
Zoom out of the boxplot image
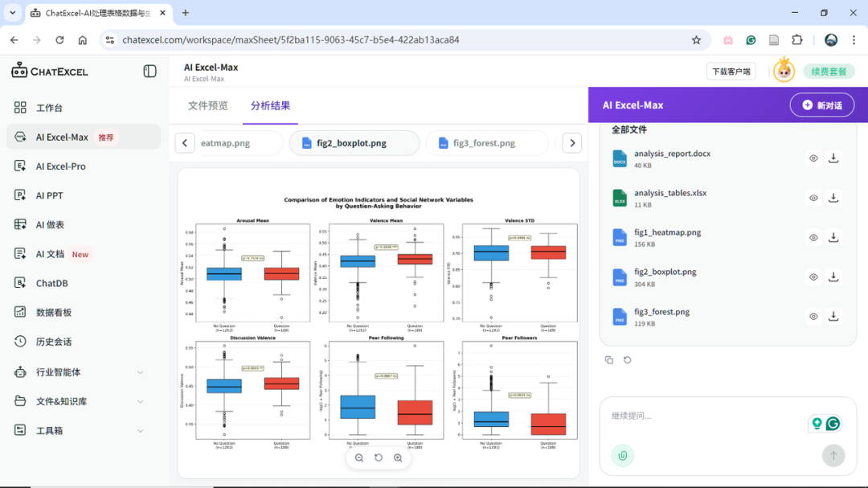tap(359, 457)
